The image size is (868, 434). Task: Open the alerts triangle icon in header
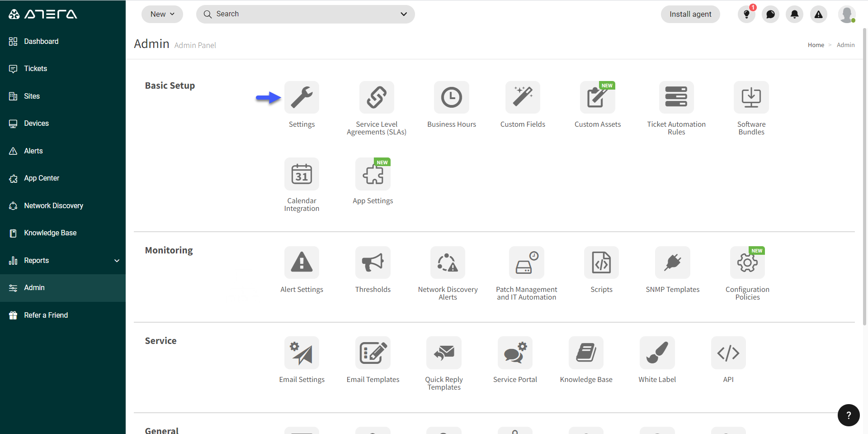[818, 14]
